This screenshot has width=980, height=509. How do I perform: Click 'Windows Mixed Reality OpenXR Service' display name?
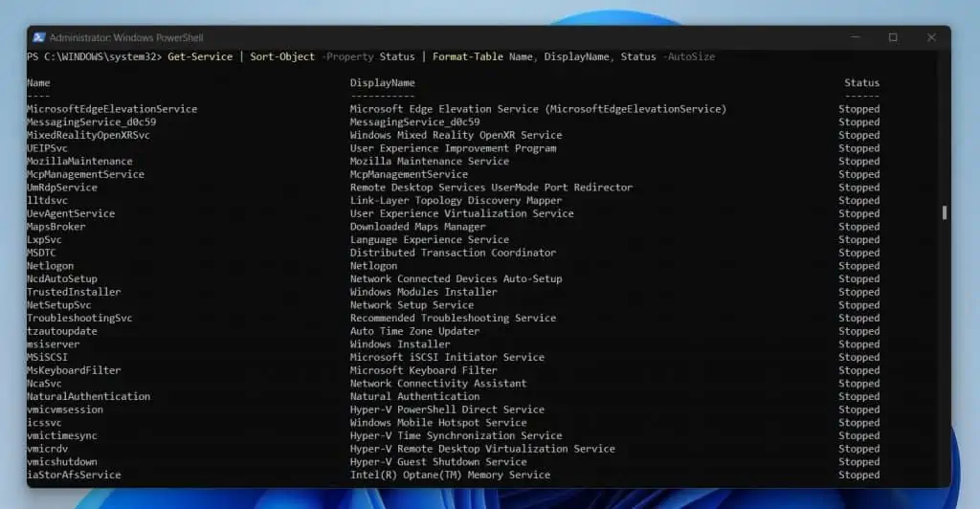[x=456, y=136]
